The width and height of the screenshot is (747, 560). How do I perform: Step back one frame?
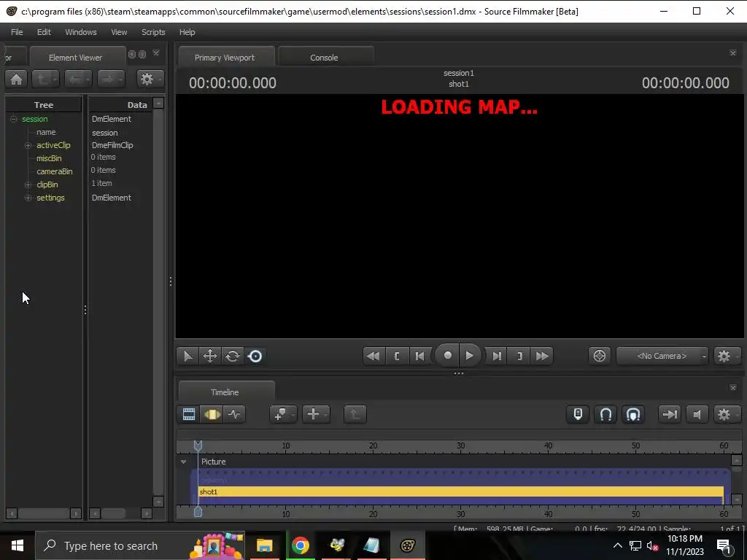[x=419, y=356]
